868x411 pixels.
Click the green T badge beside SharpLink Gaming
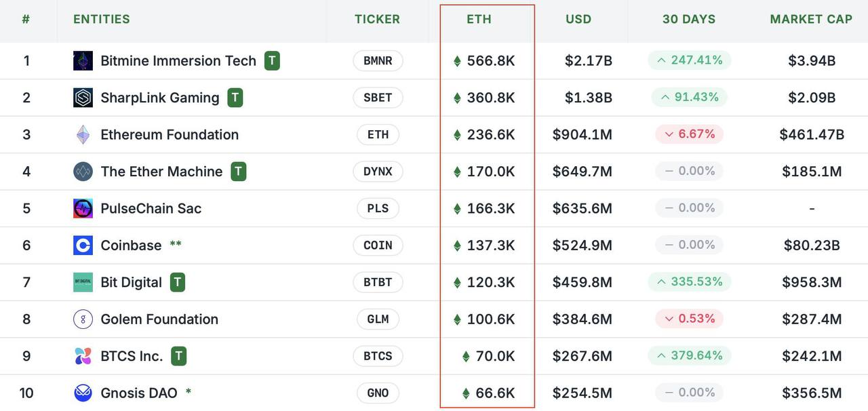coord(235,98)
